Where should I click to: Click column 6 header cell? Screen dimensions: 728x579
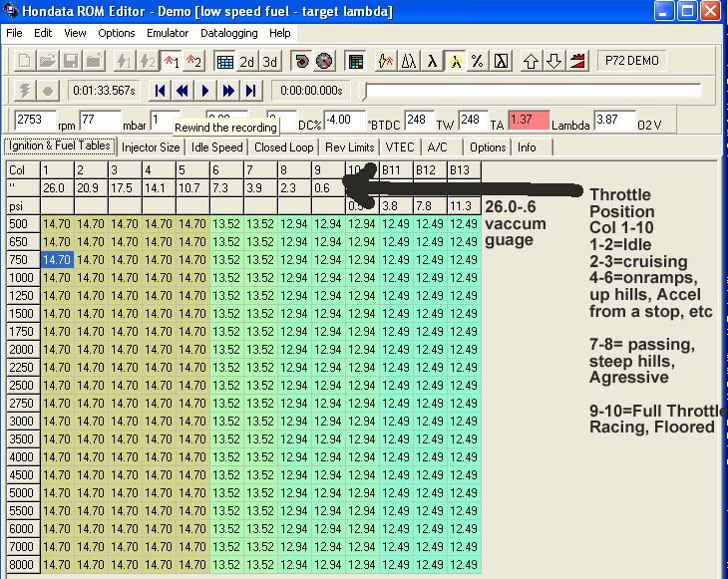click(x=226, y=170)
